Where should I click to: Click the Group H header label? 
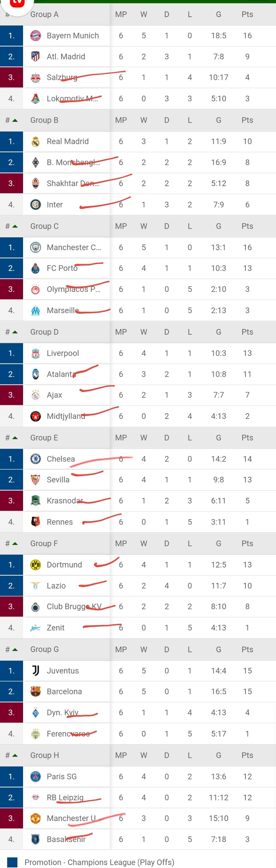[44, 755]
